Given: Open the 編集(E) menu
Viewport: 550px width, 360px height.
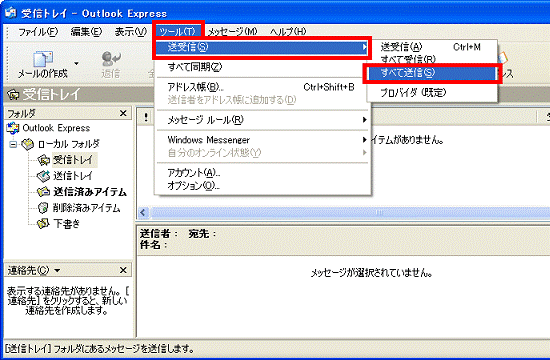Looking at the screenshot, I should (86, 32).
